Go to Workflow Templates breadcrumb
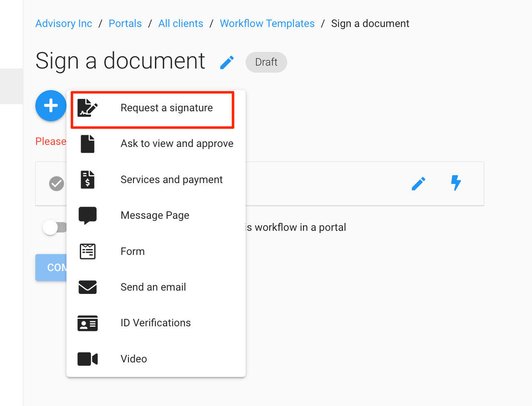The width and height of the screenshot is (532, 406). (x=267, y=24)
